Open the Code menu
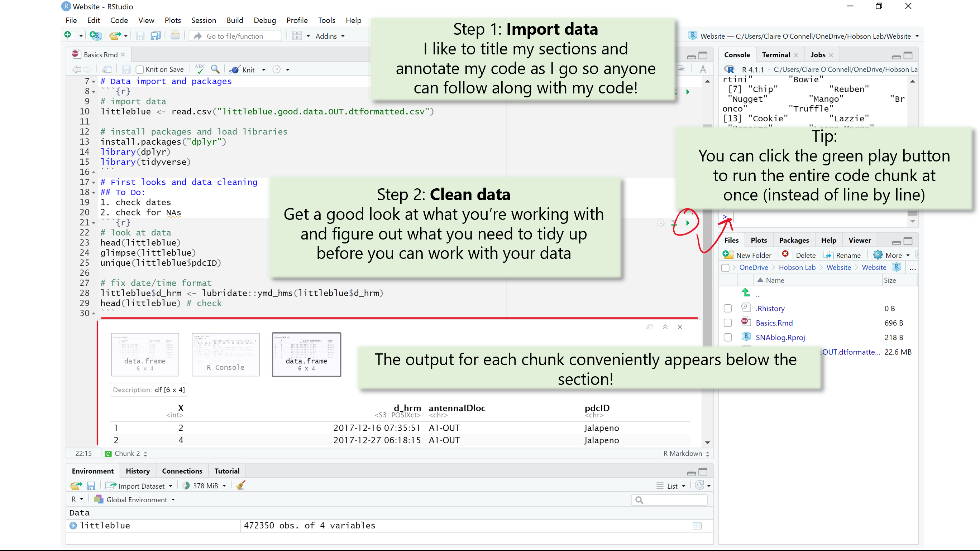The height and width of the screenshot is (551, 980). 119,20
